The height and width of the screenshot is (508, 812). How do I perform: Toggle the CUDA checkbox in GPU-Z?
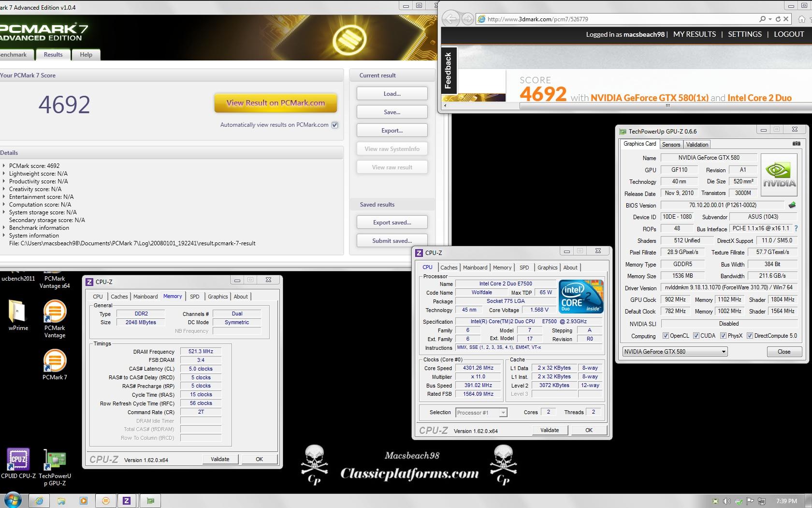point(696,336)
